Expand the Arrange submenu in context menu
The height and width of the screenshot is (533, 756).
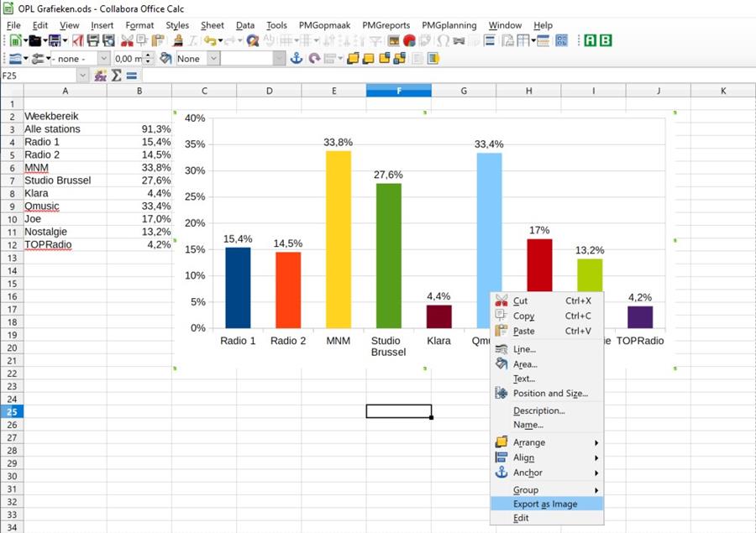(547, 442)
